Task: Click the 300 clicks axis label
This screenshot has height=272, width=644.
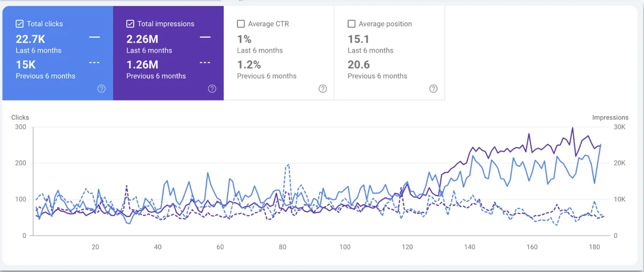Action: point(20,127)
